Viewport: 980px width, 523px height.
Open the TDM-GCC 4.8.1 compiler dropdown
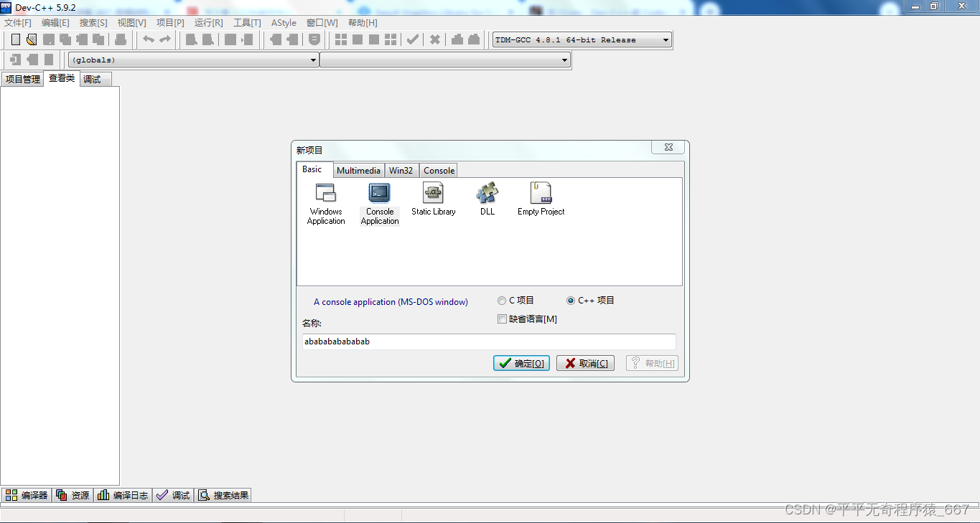pyautogui.click(x=582, y=40)
